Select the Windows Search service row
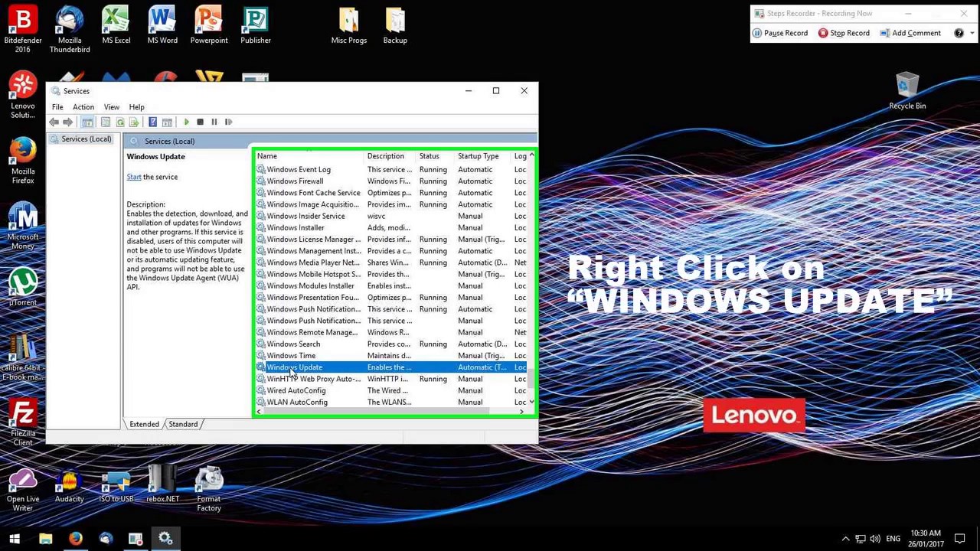Viewport: 980px width, 551px height. pos(390,344)
